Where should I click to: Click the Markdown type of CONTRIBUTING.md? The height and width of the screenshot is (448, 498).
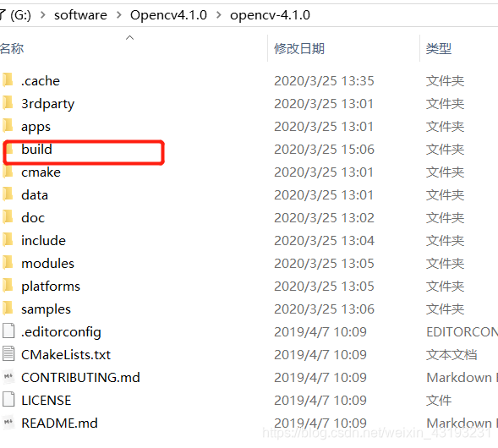point(462,378)
